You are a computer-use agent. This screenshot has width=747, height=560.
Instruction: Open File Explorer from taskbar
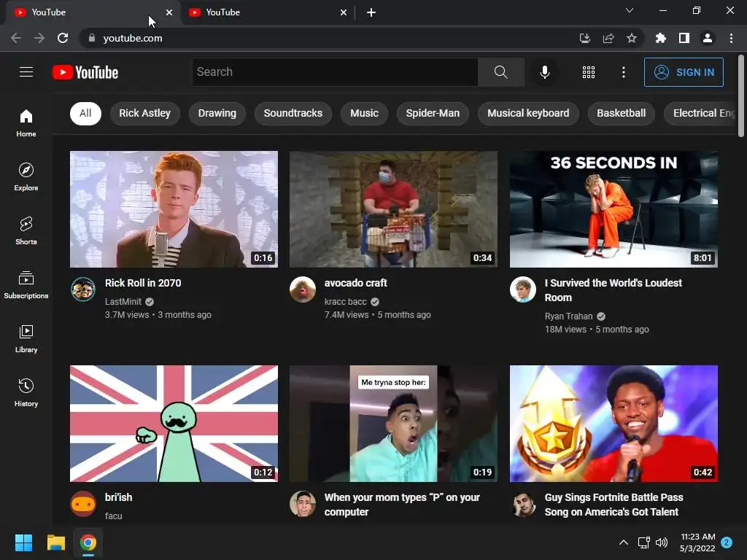(x=55, y=542)
